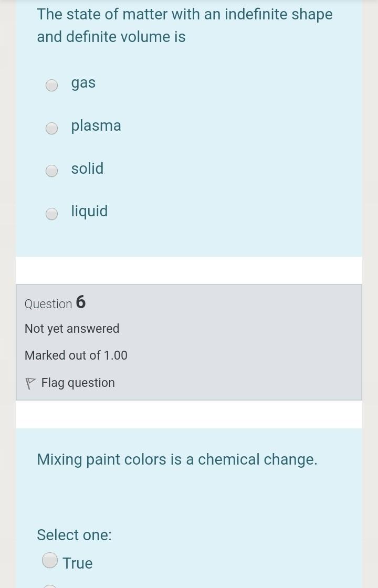378x588 pixels.
Task: Open the Flag question link
Action: tap(78, 383)
